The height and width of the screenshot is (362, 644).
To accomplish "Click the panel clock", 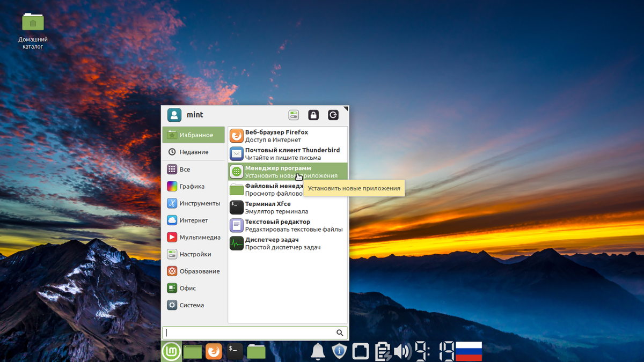I will [434, 351].
